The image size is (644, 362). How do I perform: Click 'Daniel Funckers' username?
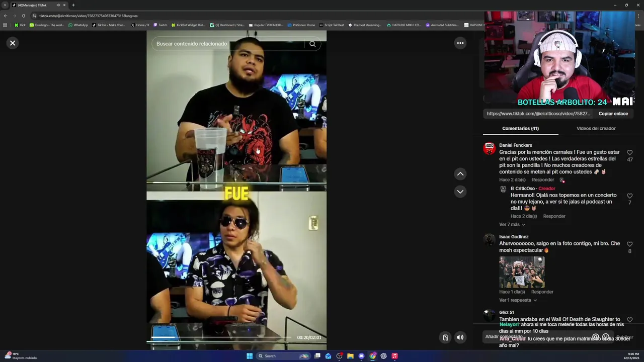(515, 145)
